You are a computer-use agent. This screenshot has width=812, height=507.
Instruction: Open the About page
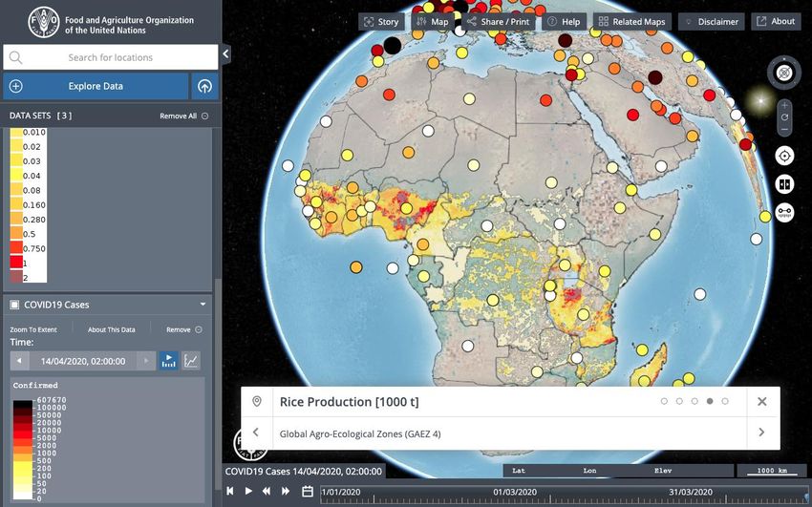pyautogui.click(x=777, y=22)
